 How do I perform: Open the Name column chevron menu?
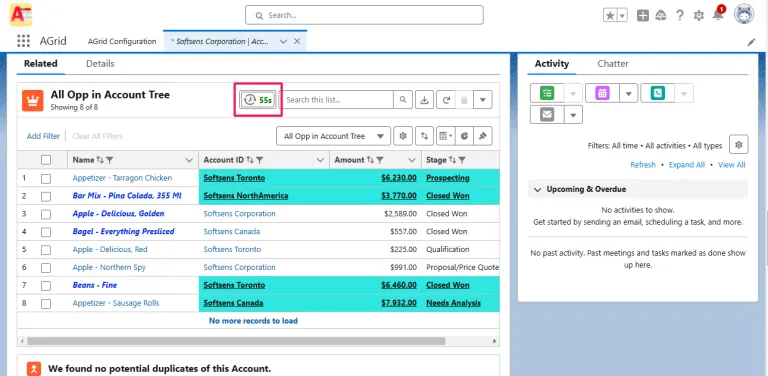click(190, 160)
